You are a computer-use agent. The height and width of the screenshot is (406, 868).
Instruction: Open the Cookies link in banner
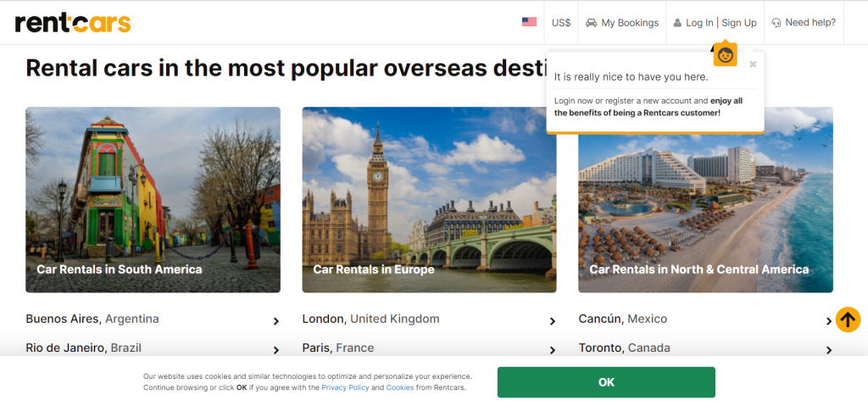[400, 387]
